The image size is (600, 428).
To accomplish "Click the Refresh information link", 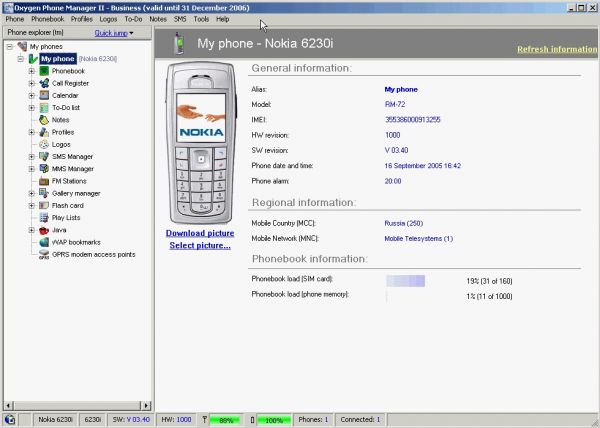I will coord(557,49).
